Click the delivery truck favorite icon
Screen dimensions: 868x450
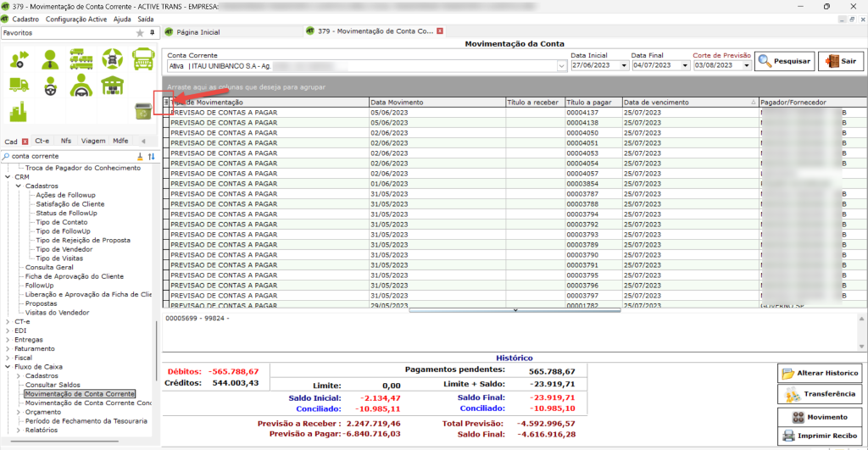(x=19, y=85)
